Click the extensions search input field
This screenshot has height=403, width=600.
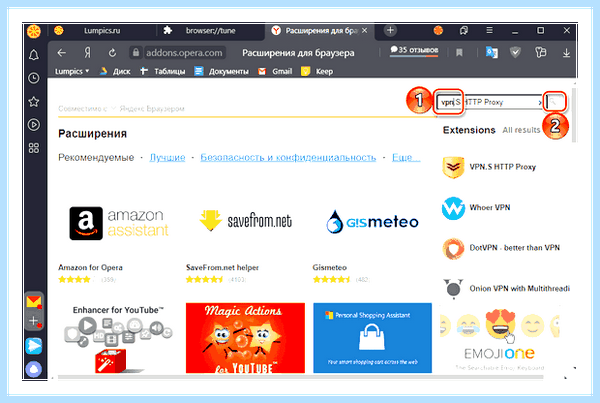click(x=490, y=102)
